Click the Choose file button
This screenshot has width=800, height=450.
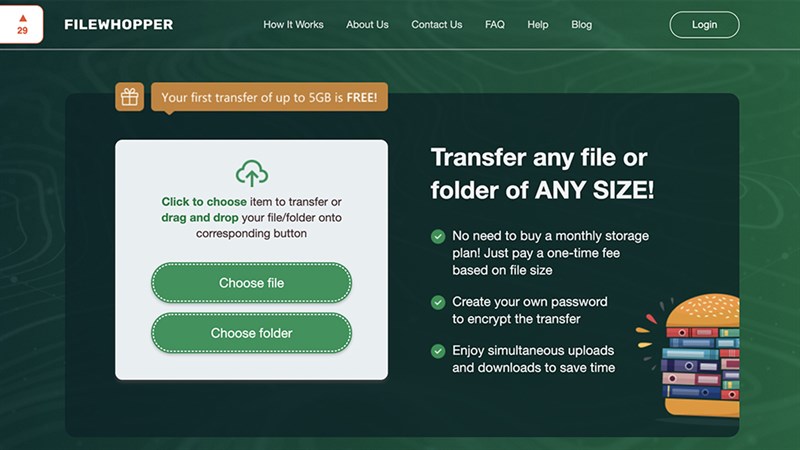pos(252,283)
